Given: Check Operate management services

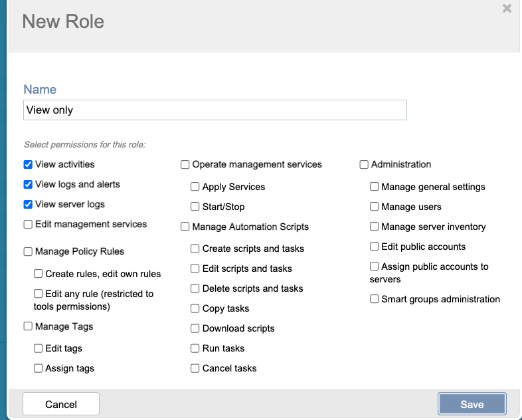Looking at the screenshot, I should point(185,165).
